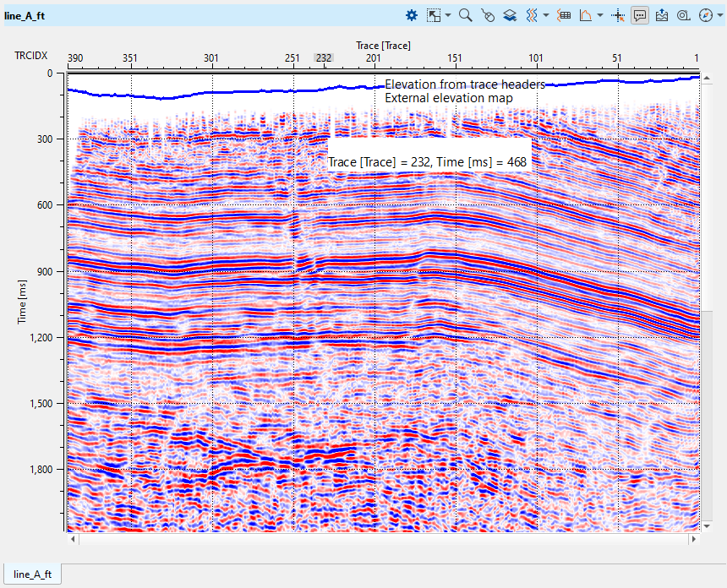Open dropdown arrow beside wiggle display icon
The image size is (727, 588).
pos(547,15)
